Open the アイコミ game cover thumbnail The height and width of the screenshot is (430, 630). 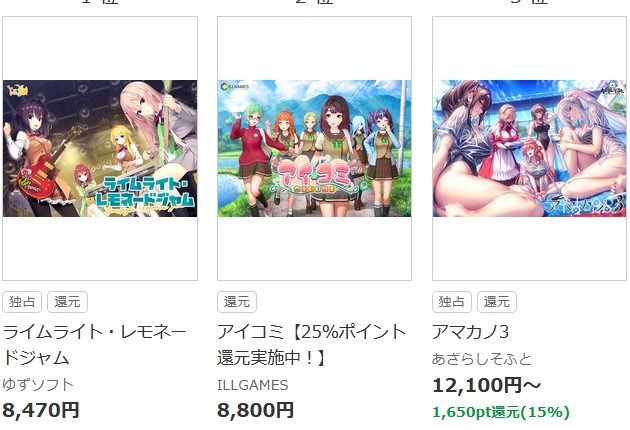tap(314, 148)
